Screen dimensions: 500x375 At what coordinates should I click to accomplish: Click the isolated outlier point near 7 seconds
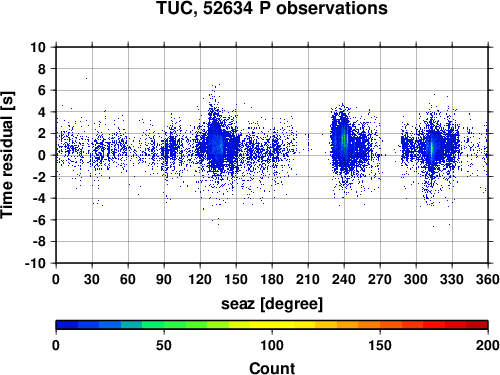(87, 78)
